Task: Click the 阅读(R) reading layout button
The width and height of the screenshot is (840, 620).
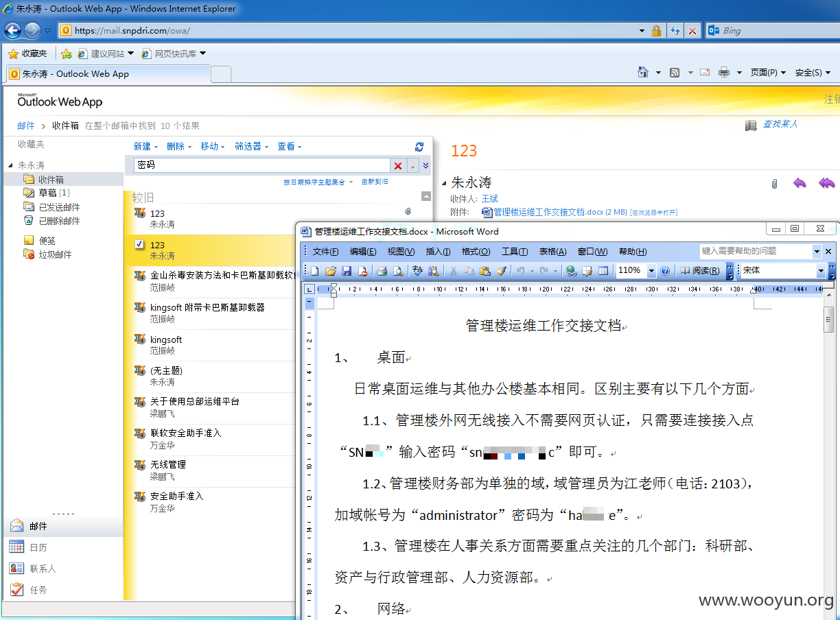Action: [700, 271]
